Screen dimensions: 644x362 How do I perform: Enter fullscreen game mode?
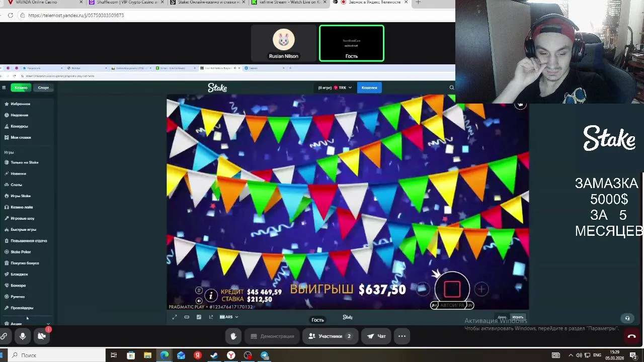[x=175, y=317]
